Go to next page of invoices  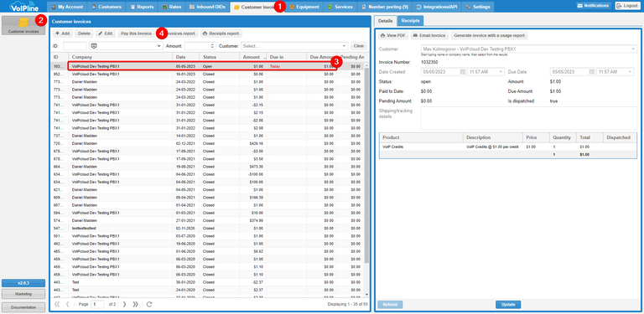(124, 304)
